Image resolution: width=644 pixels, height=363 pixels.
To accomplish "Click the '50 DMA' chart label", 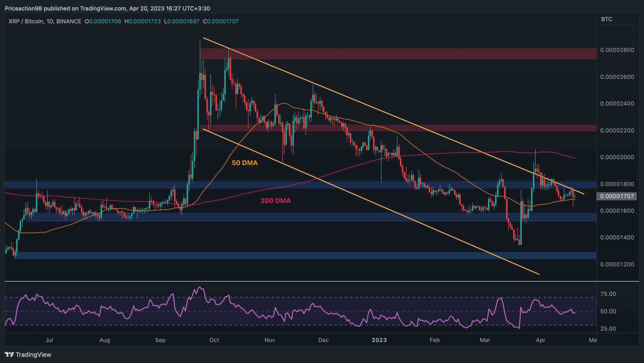I will coord(245,163).
